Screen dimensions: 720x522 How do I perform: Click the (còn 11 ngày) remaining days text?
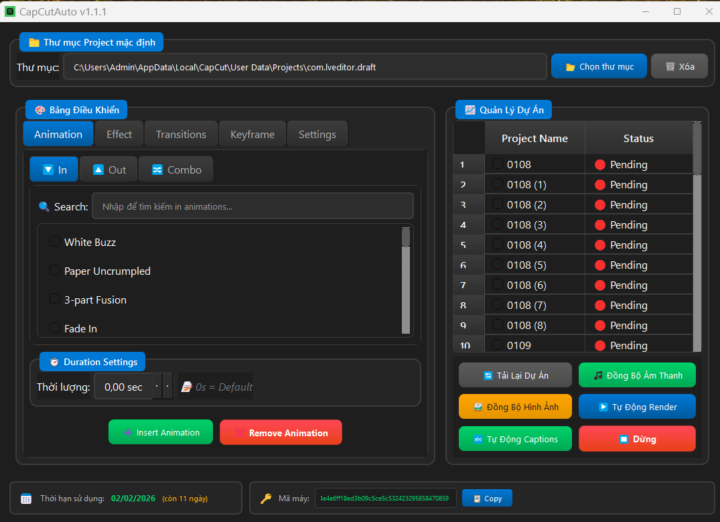[185, 499]
